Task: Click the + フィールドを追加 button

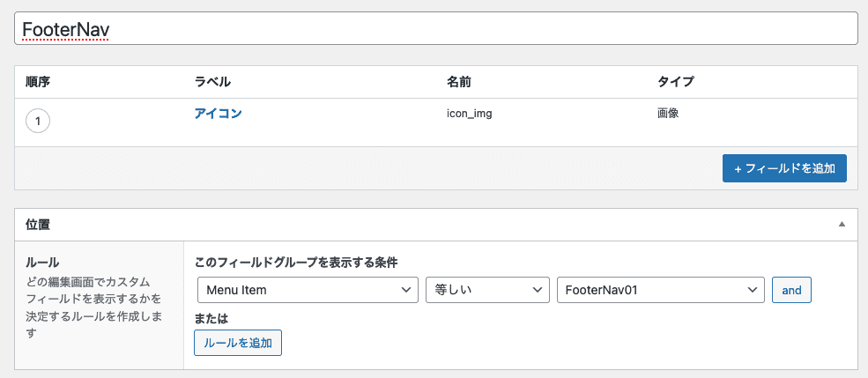Action: coord(784,168)
